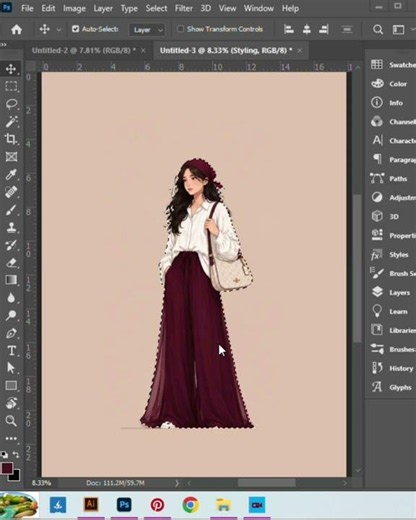The width and height of the screenshot is (416, 520).
Task: Toggle the Auto-Select checkbox
Action: click(x=76, y=29)
